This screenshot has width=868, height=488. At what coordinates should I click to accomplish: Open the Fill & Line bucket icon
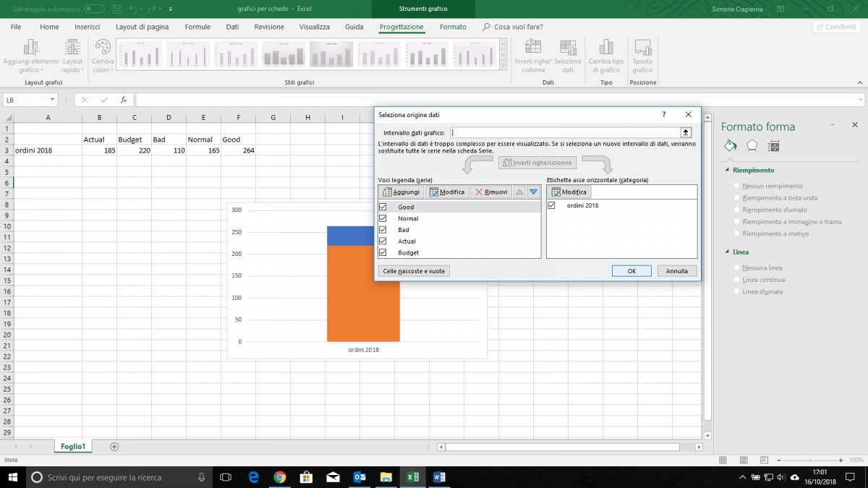click(731, 145)
